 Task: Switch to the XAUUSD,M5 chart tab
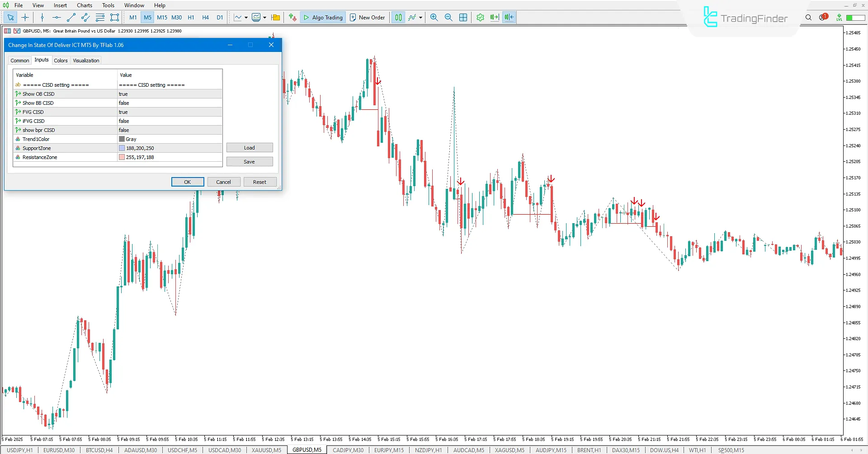pyautogui.click(x=266, y=449)
